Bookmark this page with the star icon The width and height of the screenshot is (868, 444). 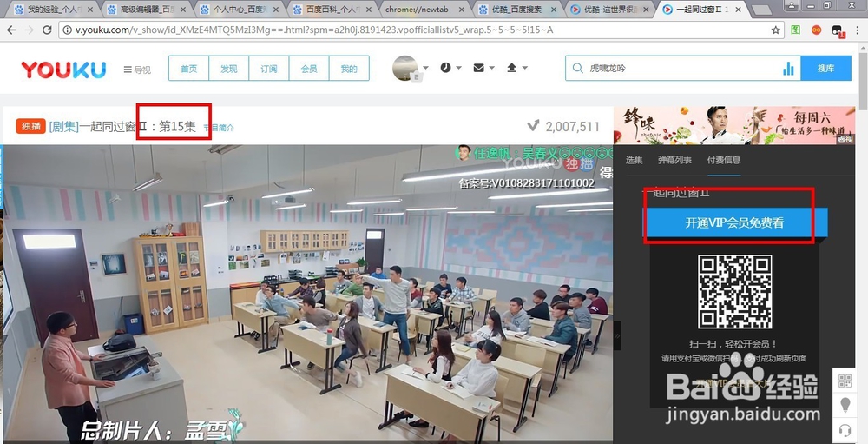coord(775,30)
